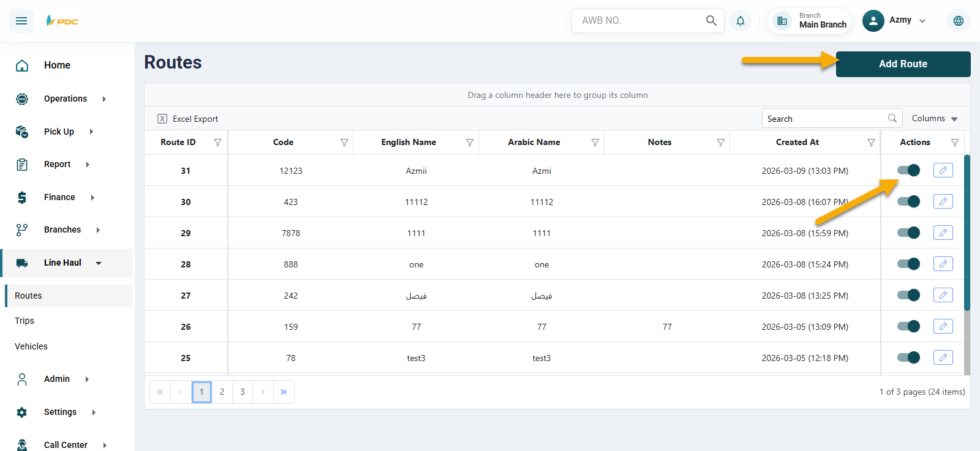
Task: Open the notifications bell
Action: [x=741, y=21]
